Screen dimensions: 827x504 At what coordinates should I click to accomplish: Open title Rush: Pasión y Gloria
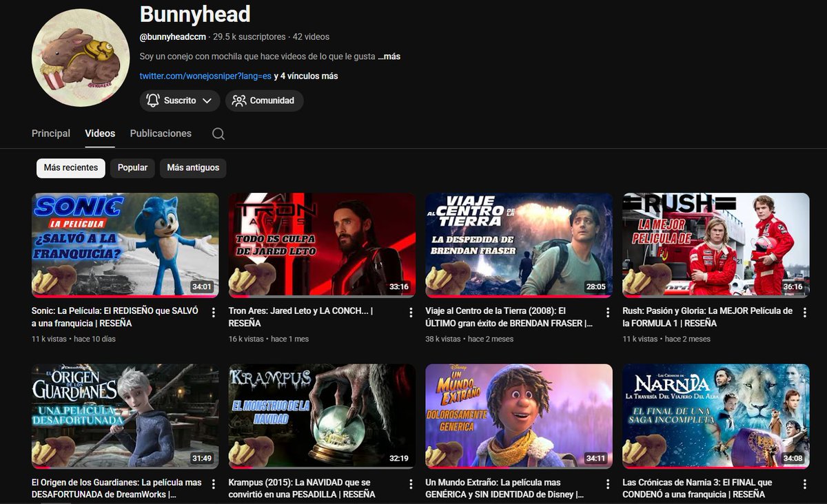coord(707,317)
